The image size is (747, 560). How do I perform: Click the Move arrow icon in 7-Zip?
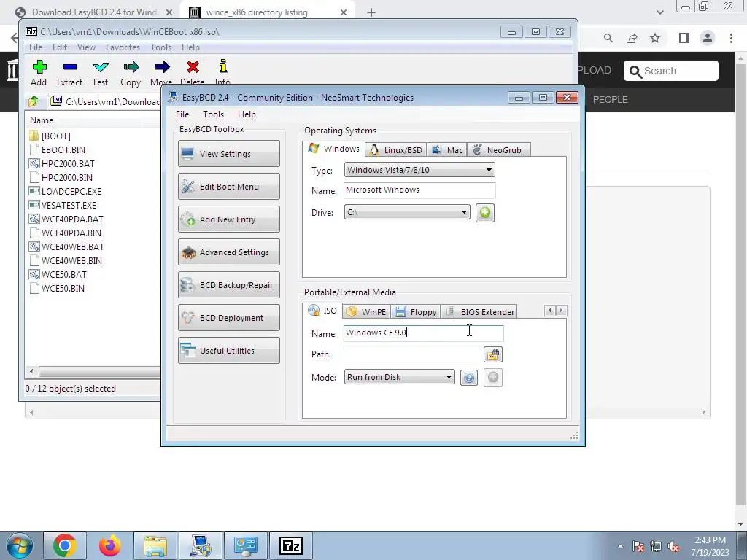tap(161, 66)
